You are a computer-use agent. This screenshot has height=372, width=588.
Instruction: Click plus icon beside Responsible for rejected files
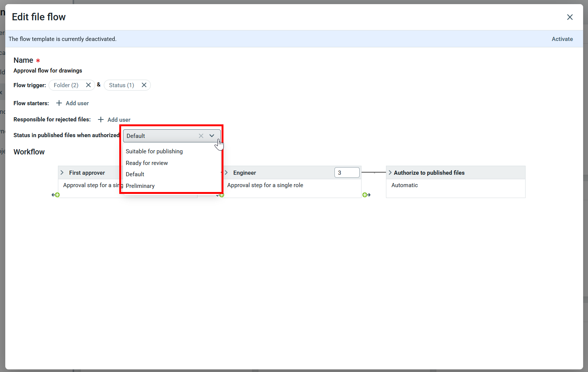101,119
